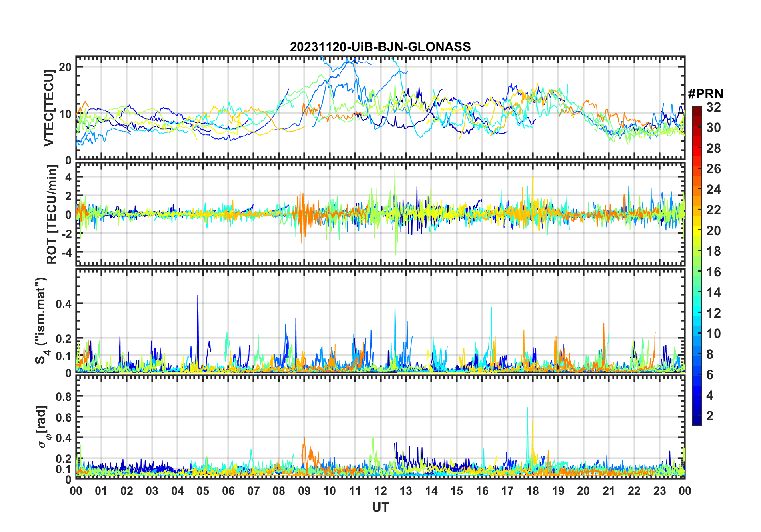
Task: Click the S4 ("ism.mat") axis label
Action: point(41,320)
